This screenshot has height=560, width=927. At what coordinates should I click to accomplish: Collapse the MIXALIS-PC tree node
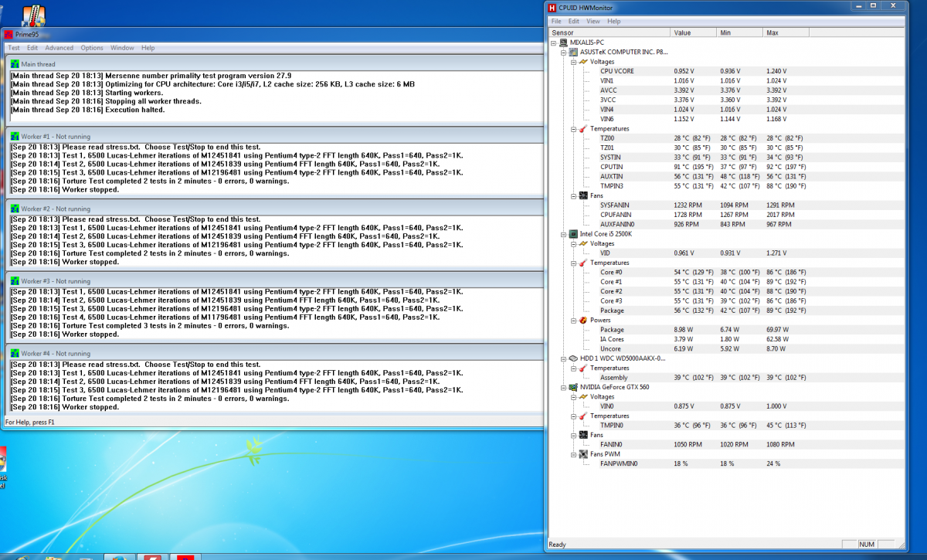coord(555,42)
